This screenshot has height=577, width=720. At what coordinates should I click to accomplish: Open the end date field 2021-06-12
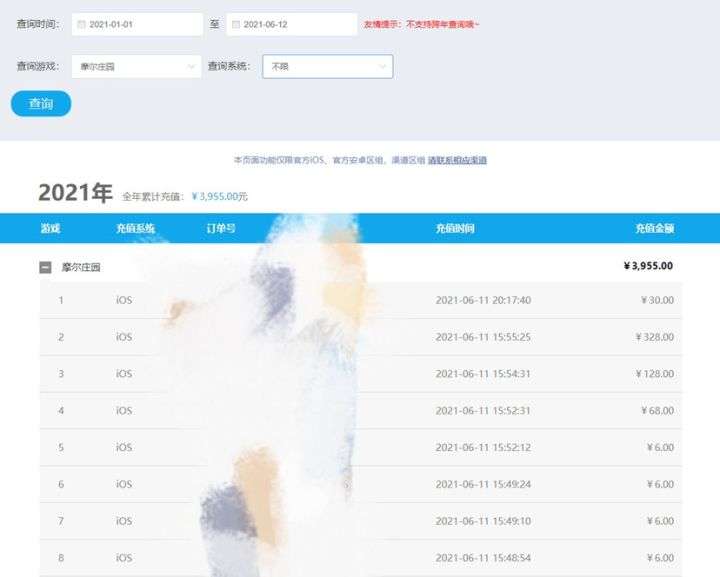tap(292, 24)
